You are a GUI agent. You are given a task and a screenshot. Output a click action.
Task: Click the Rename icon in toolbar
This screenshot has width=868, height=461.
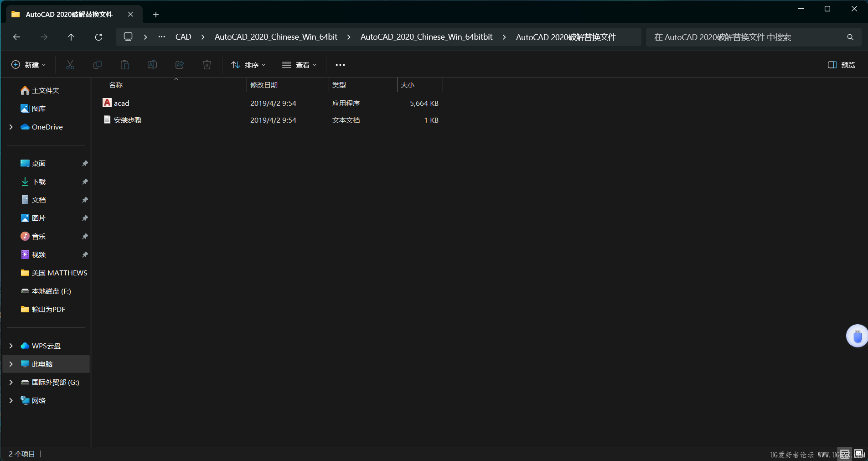pyautogui.click(x=152, y=65)
